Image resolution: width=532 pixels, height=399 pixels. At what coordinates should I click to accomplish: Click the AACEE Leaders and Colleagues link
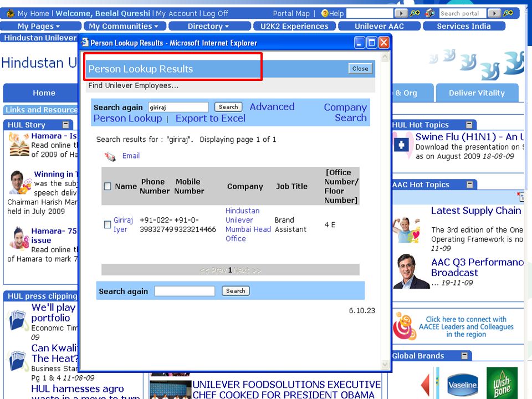466,327
